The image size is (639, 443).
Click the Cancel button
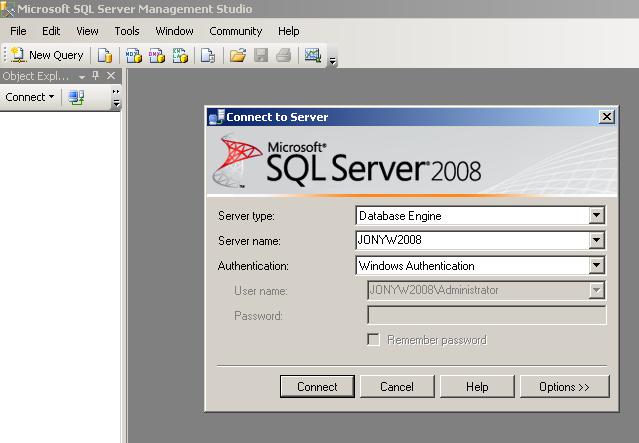click(397, 386)
